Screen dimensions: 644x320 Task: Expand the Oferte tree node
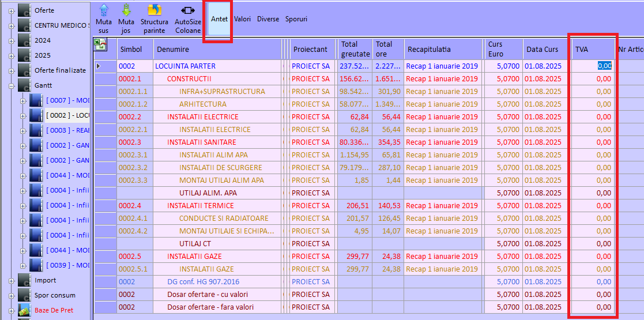[12, 10]
